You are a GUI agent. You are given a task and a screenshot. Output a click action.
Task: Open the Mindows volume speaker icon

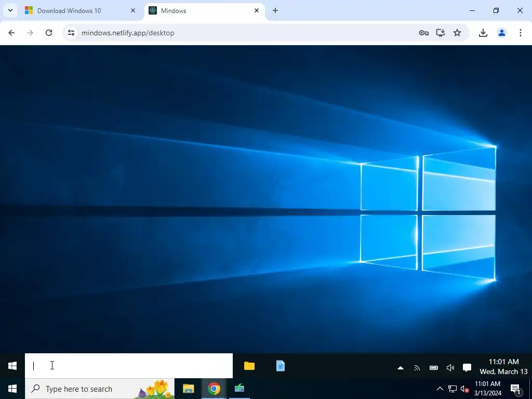(450, 368)
